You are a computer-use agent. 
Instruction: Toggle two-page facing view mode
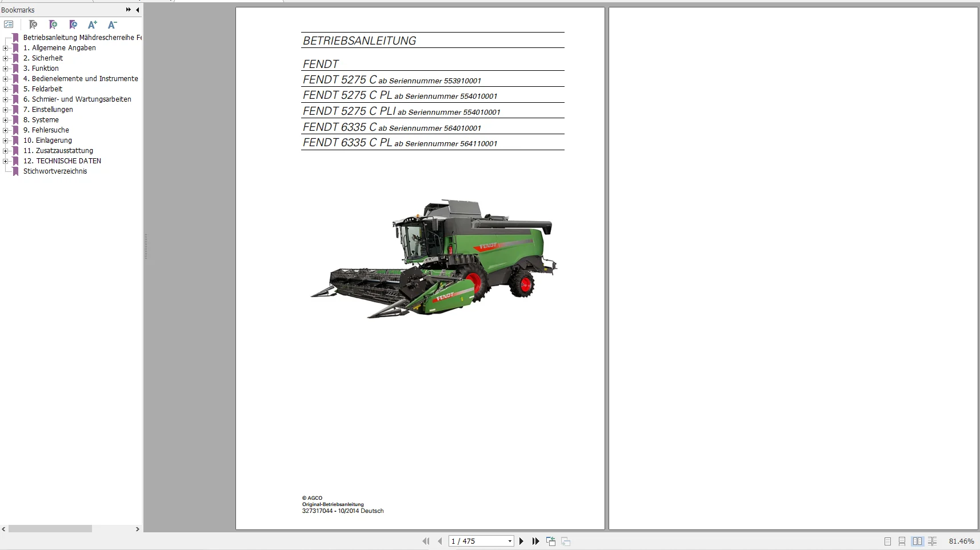click(x=917, y=541)
